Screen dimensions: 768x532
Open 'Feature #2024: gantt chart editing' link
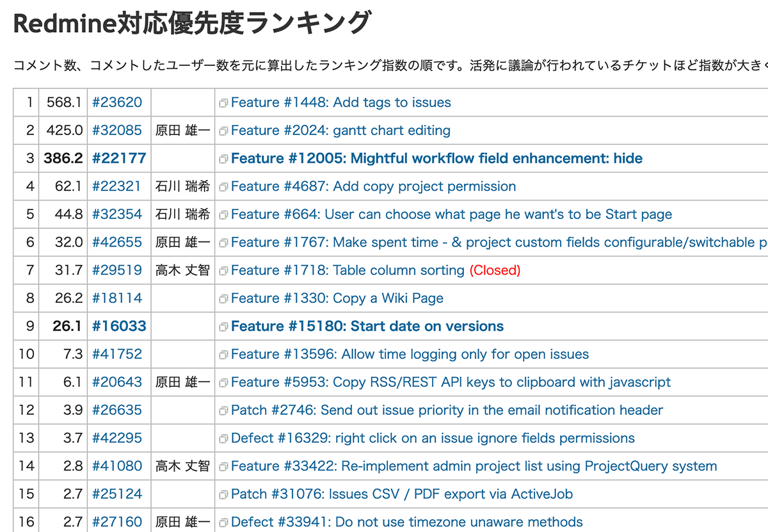(340, 131)
